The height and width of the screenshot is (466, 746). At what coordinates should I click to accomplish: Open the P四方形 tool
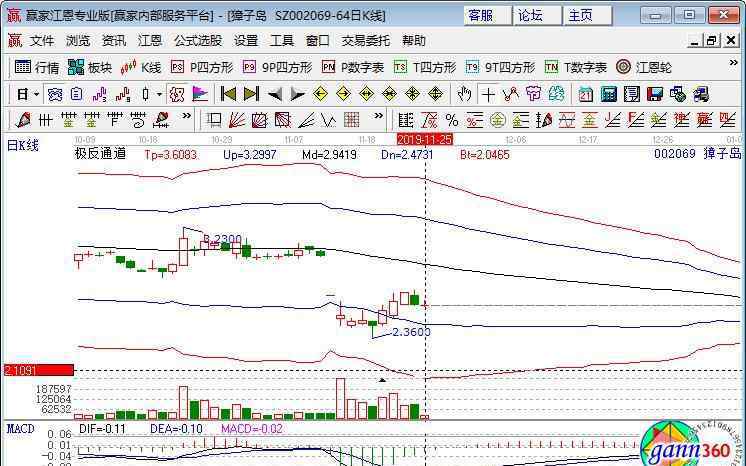tap(202, 67)
